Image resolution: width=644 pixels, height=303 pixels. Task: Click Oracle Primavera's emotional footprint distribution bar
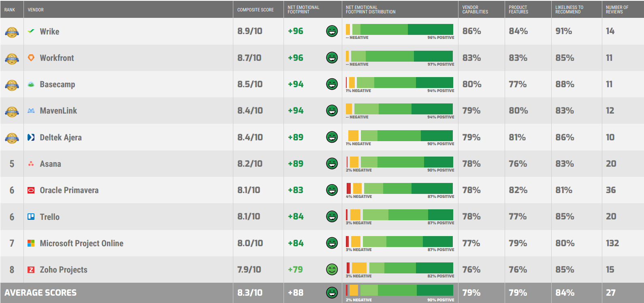click(x=399, y=188)
